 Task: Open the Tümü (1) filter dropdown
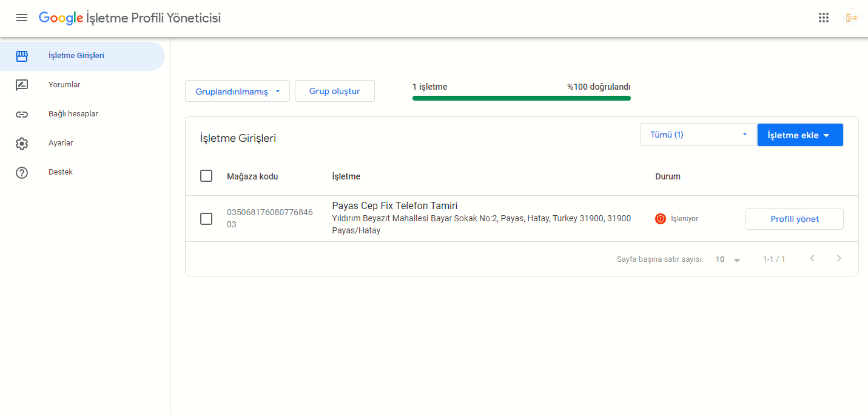[698, 135]
